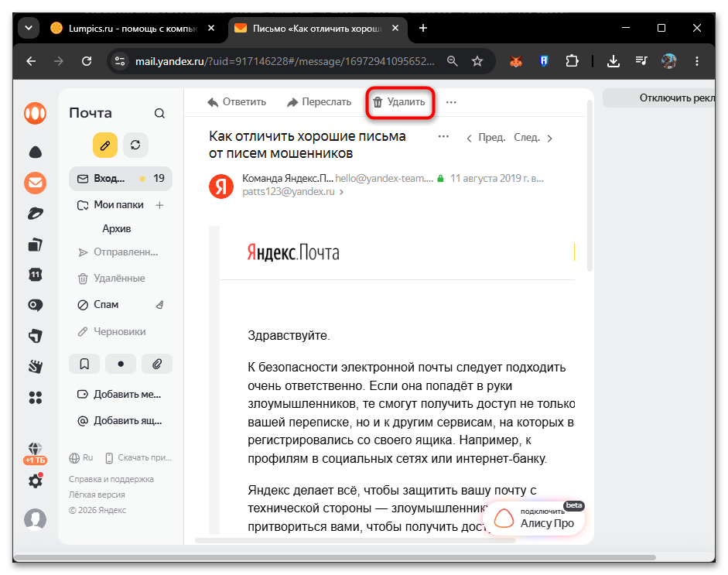Filter by bookmarked important messages

tap(84, 364)
